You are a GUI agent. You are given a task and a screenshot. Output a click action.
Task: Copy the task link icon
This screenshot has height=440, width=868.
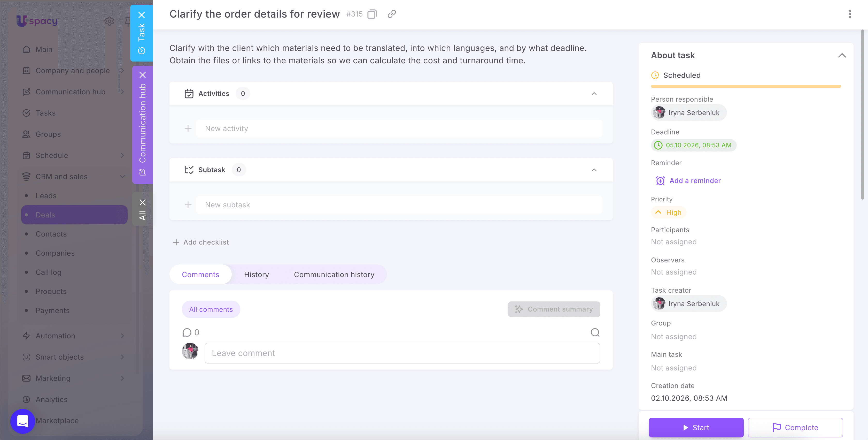(x=392, y=14)
